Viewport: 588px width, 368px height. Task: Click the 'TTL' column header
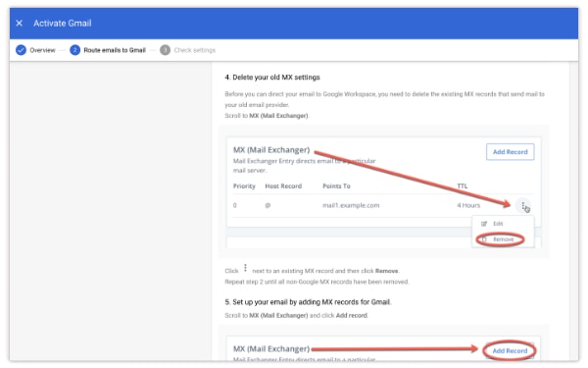pyautogui.click(x=462, y=186)
